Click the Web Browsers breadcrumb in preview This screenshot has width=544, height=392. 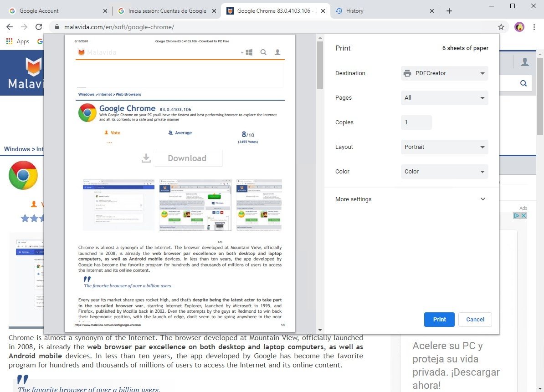[128, 94]
